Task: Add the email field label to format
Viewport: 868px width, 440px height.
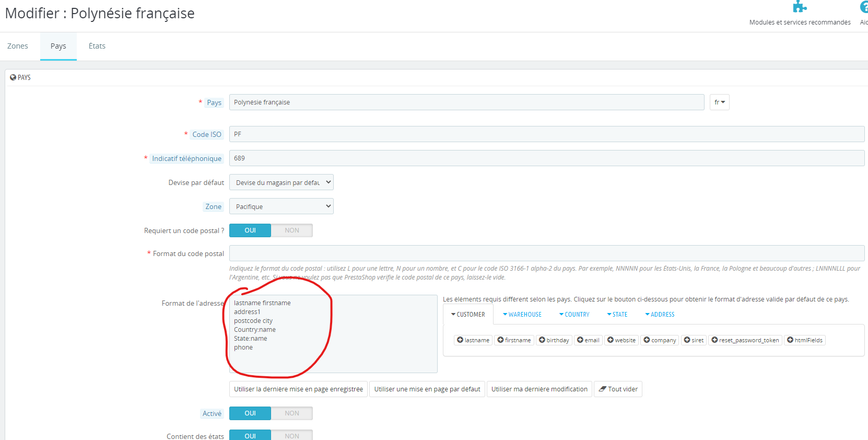Action: [592, 340]
